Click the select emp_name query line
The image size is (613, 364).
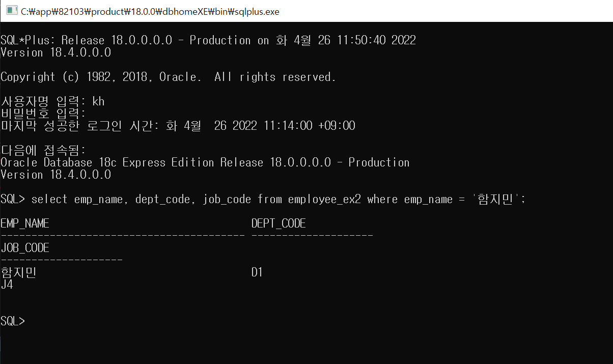263,199
